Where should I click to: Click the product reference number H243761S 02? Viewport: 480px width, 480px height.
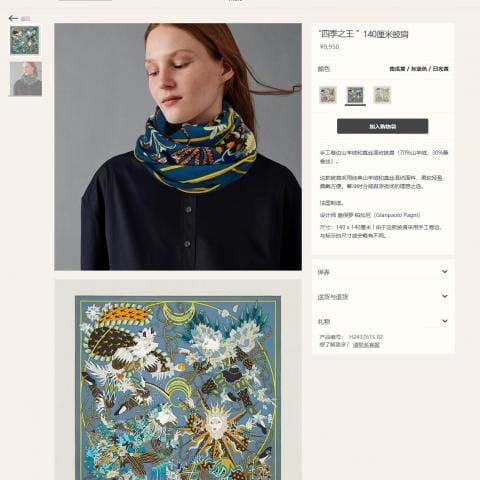click(366, 337)
